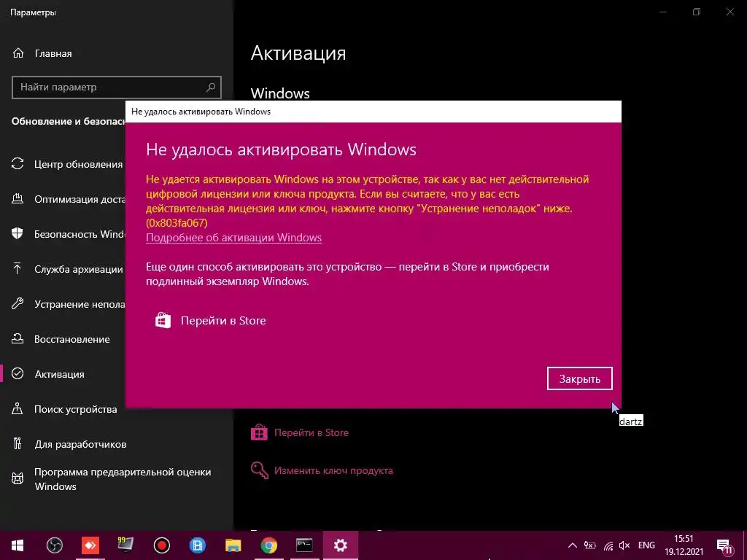The width and height of the screenshot is (747, 560).
Task: Minimize the Параметры window
Action: click(663, 12)
